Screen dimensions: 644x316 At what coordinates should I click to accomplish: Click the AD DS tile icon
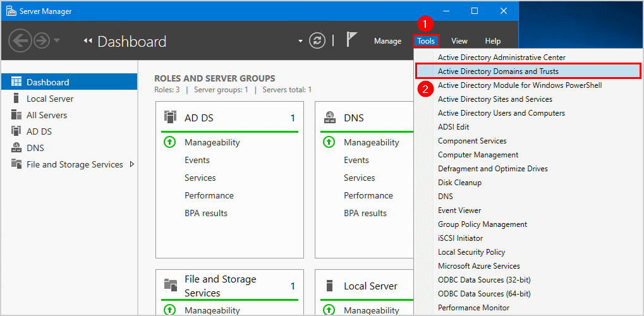tap(169, 117)
